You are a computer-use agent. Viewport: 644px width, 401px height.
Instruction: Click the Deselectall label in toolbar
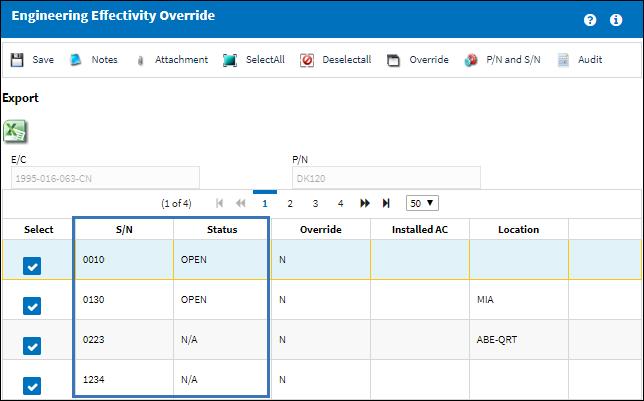tap(347, 60)
